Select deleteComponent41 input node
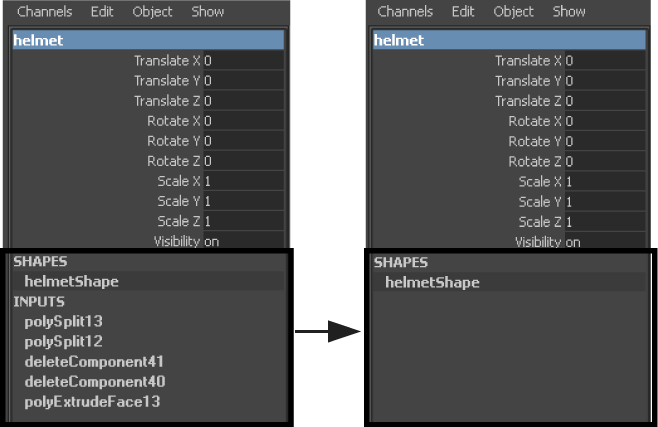The height and width of the screenshot is (427, 658). click(x=94, y=362)
